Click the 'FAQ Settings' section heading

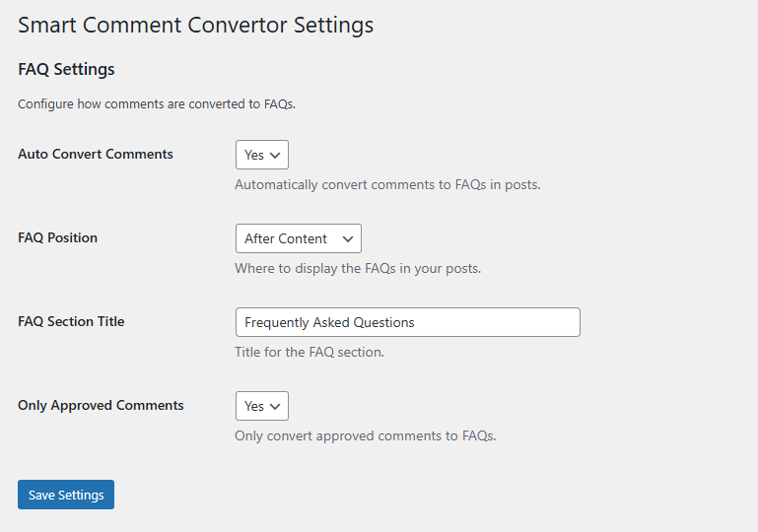(x=66, y=69)
